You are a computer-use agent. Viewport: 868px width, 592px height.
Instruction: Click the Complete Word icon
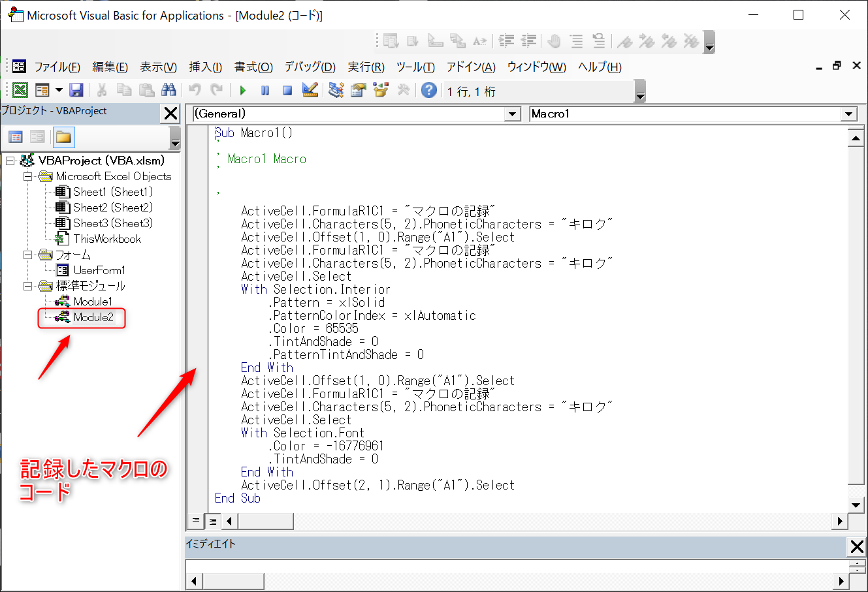pyautogui.click(x=480, y=41)
